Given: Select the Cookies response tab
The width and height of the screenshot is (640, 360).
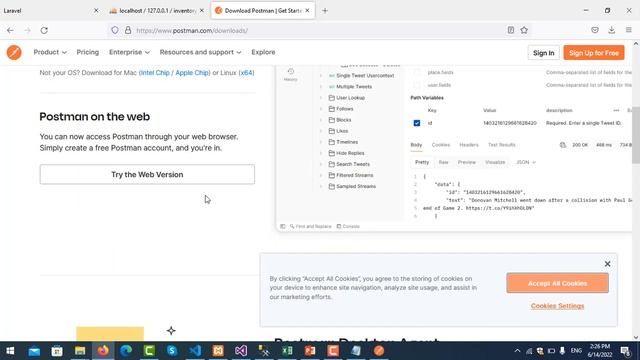Looking at the screenshot, I should pyautogui.click(x=440, y=145).
